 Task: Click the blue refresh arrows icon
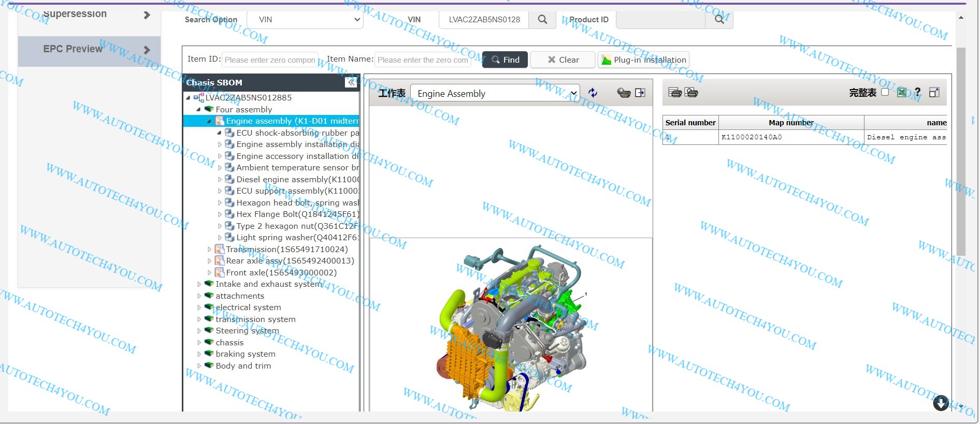coord(593,93)
